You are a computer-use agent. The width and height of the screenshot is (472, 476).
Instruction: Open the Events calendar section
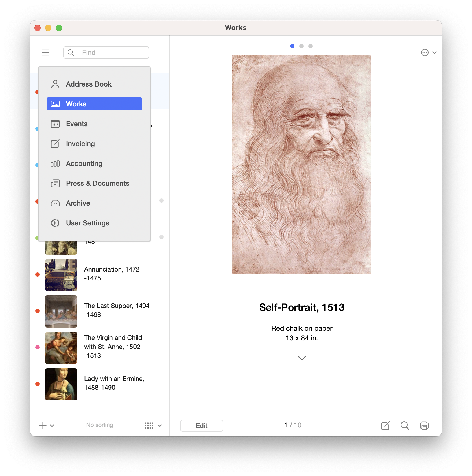[x=77, y=124]
